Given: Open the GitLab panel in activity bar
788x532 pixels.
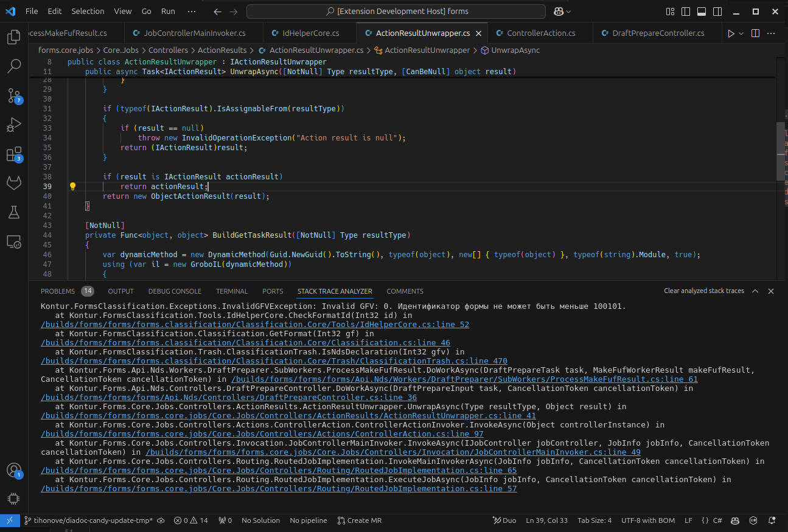Looking at the screenshot, I should (13, 183).
